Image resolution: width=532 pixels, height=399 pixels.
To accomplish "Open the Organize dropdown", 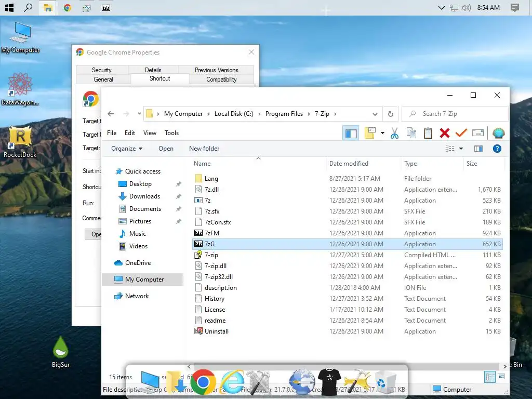I will (127, 149).
